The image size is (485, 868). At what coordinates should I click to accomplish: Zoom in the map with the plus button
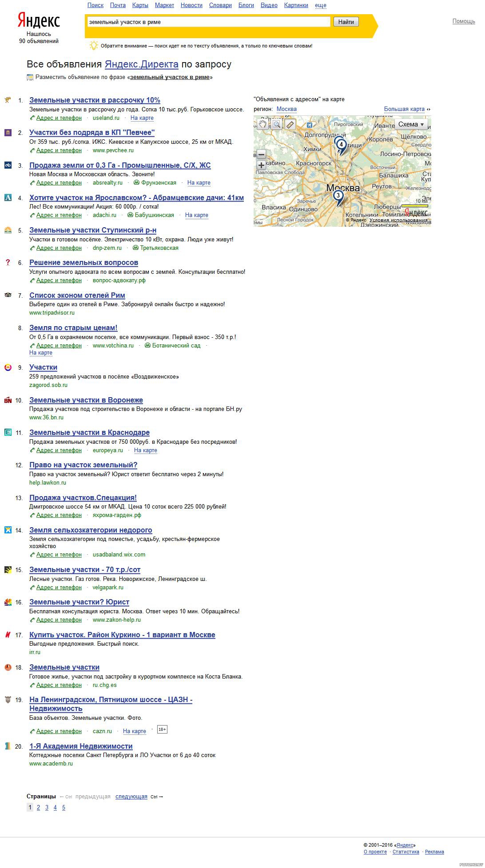261,166
